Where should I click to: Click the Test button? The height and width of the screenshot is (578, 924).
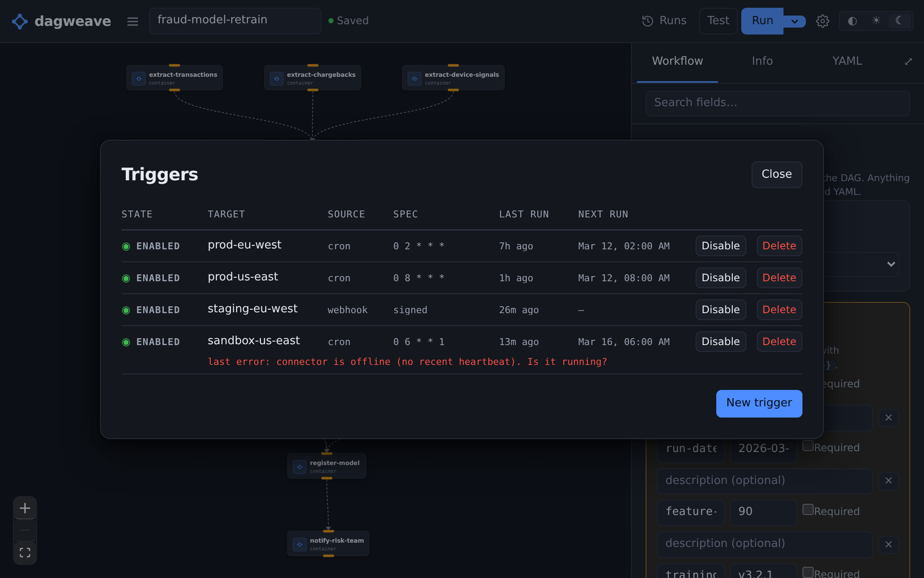pyautogui.click(x=718, y=21)
